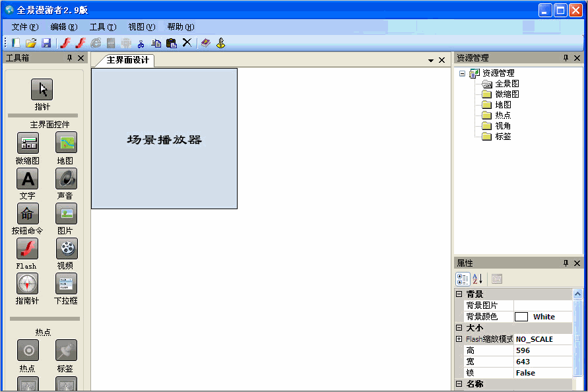
Task: Select the 指针 pointer tool
Action: click(x=42, y=89)
